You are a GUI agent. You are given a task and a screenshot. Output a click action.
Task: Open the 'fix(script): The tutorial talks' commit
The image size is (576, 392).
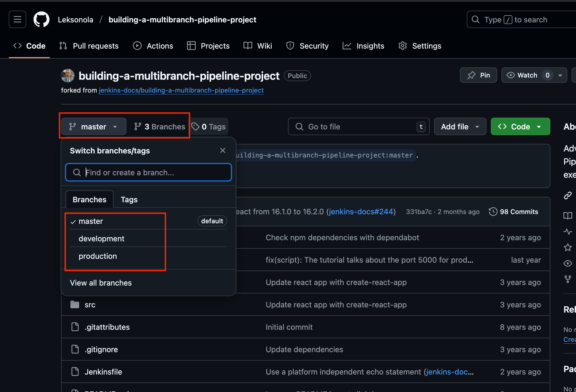click(369, 260)
